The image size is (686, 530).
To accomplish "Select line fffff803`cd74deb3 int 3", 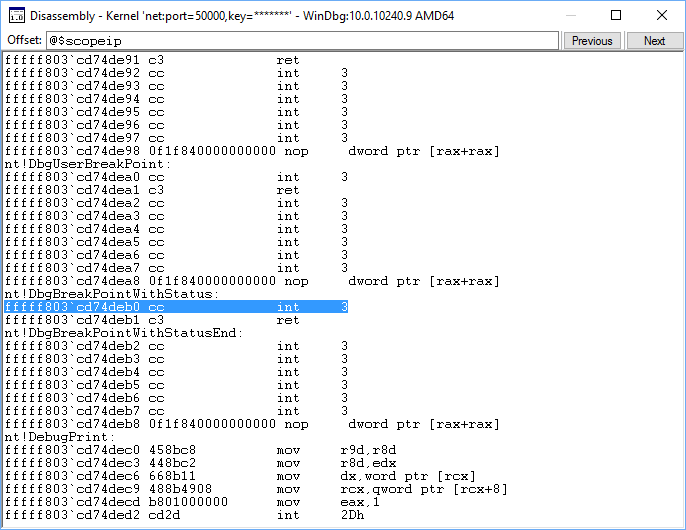I will [176, 359].
